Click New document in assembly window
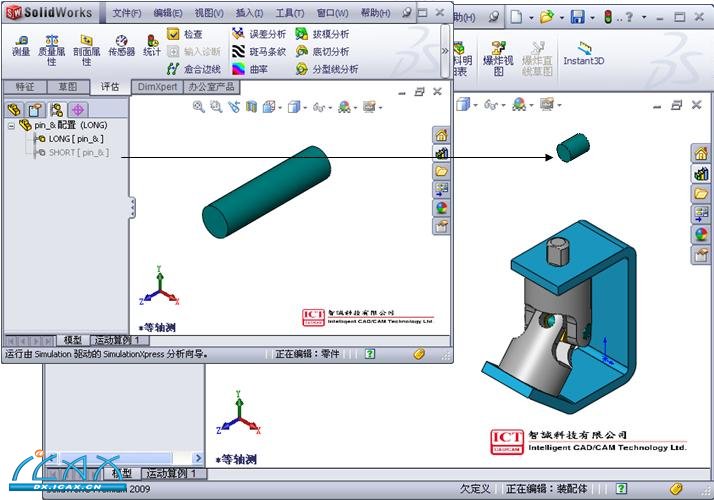Viewport: 714px width, 500px height. 516,17
